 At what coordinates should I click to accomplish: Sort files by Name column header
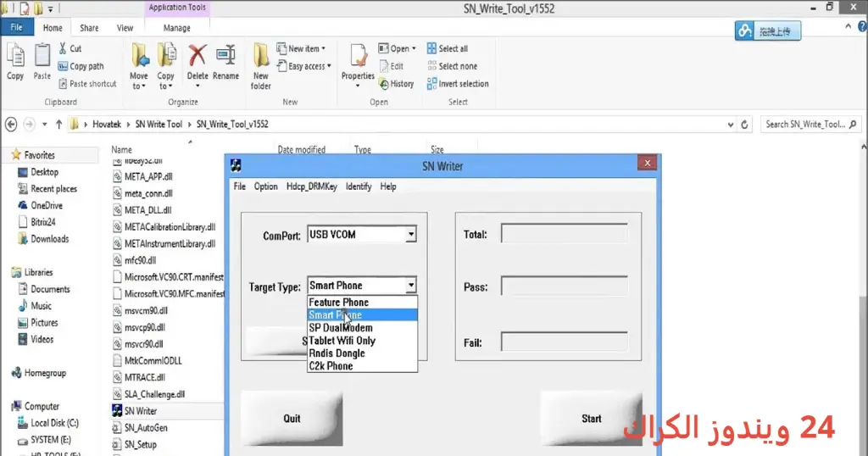[x=121, y=149]
